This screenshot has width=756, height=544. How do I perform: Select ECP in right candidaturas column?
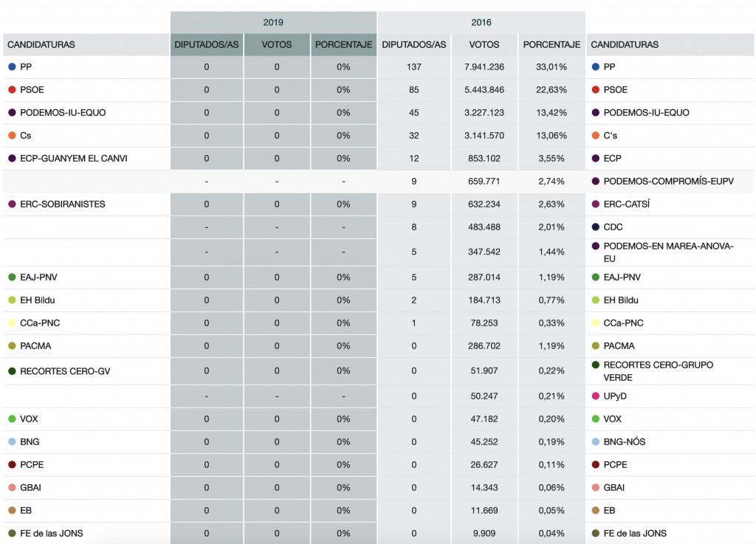612,158
